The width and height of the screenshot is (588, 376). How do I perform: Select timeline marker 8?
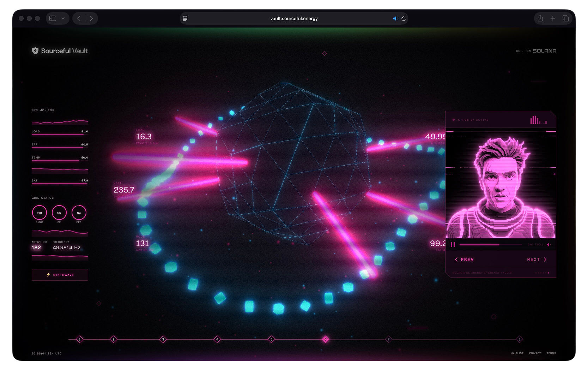coord(519,339)
